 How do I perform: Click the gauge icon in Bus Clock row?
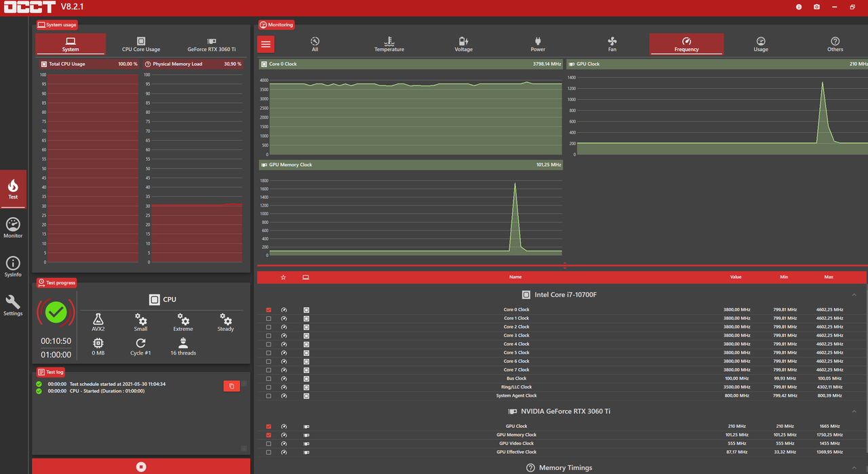(x=284, y=378)
